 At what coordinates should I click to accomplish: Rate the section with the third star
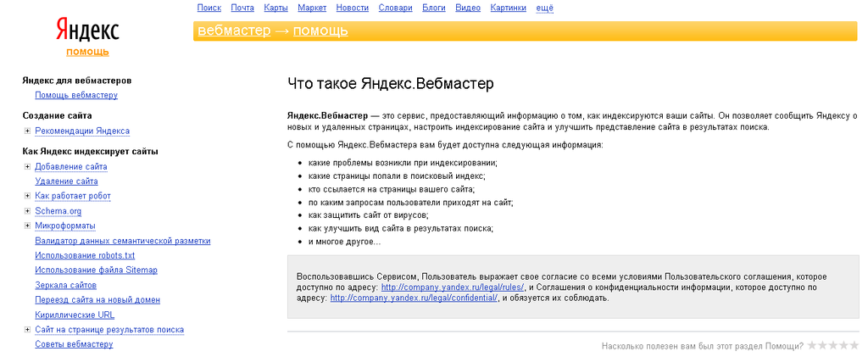(833, 345)
